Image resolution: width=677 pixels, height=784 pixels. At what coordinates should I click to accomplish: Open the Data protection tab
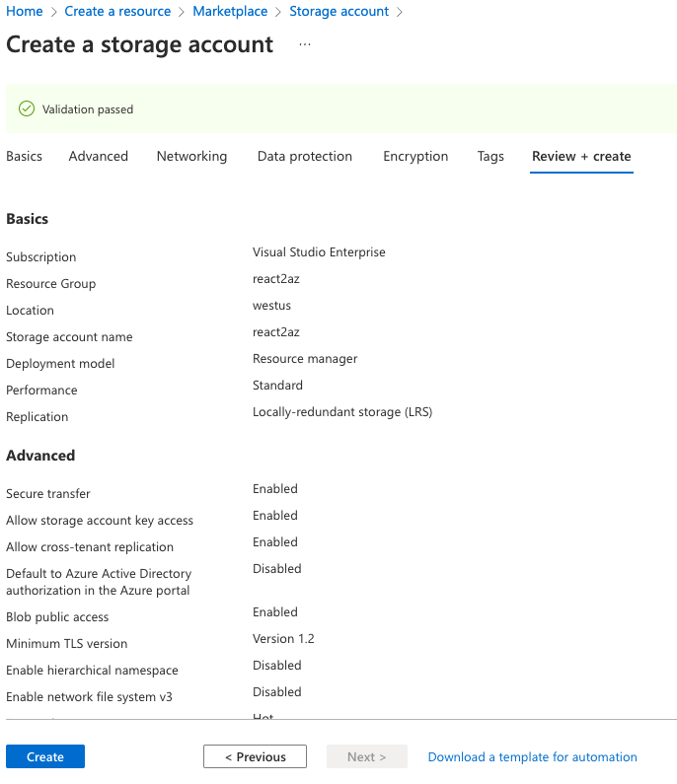[x=305, y=156]
